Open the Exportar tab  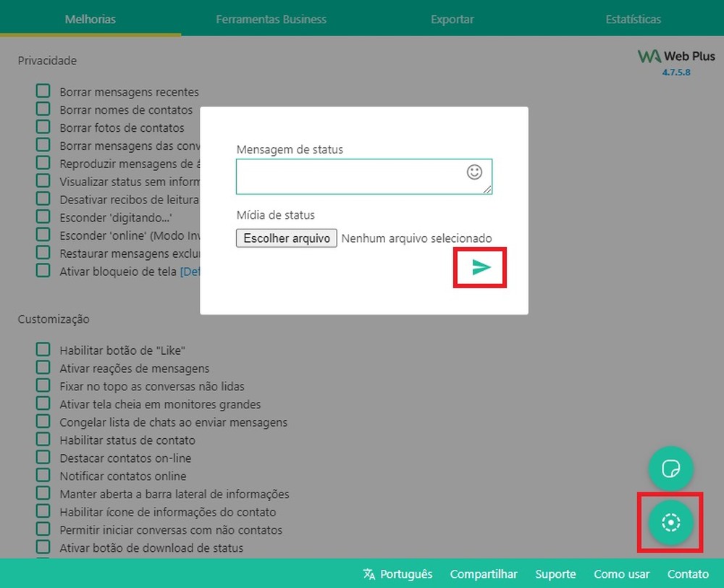pyautogui.click(x=452, y=20)
